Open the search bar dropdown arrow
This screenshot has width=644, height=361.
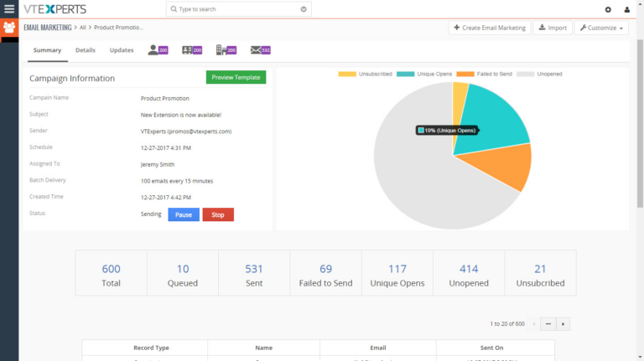point(304,9)
